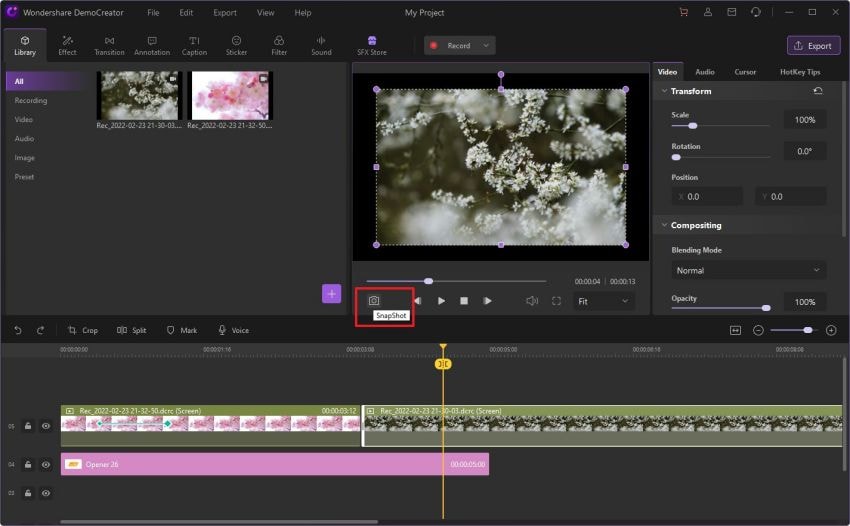Toggle visibility of track 03
The height and width of the screenshot is (526, 850).
coord(46,493)
